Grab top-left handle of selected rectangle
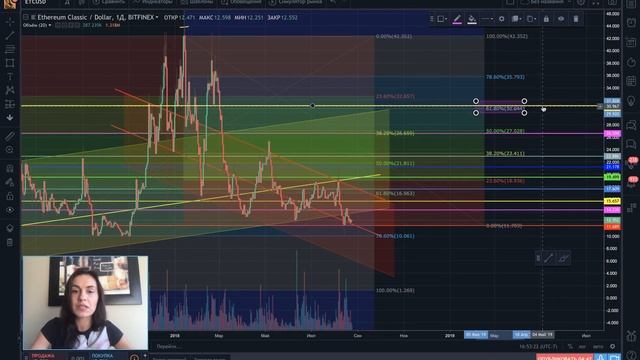Image resolution: width=640 pixels, height=360 pixels. click(x=476, y=101)
